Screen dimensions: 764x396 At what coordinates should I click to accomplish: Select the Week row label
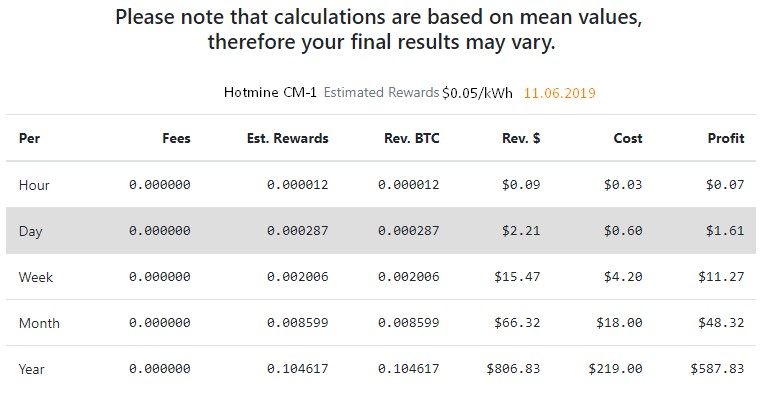pos(36,277)
